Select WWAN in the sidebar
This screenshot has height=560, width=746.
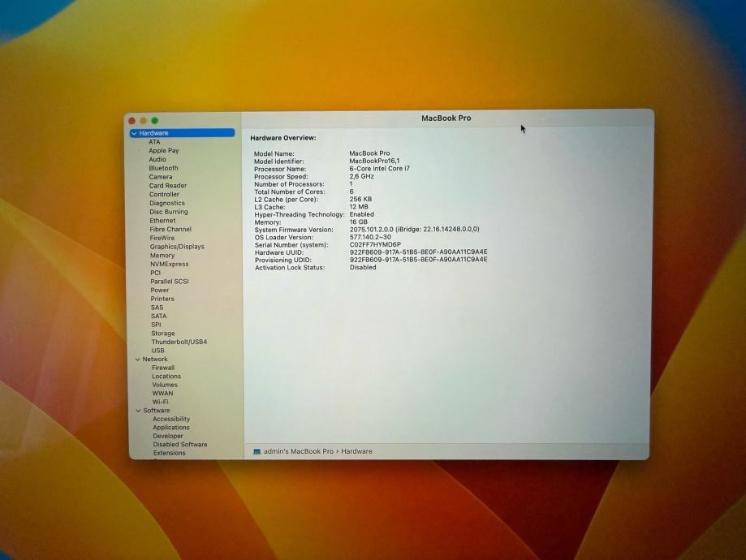162,394
